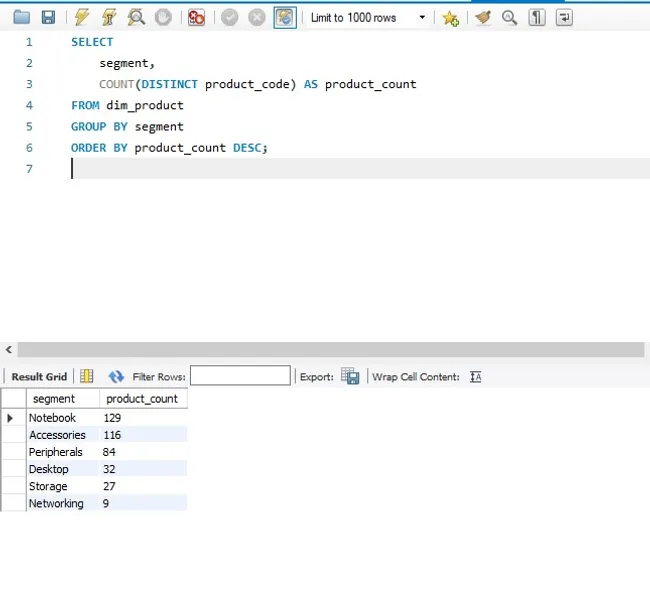The height and width of the screenshot is (612, 650).
Task: Toggle continue-on-error red stop icon
Action: [x=196, y=17]
